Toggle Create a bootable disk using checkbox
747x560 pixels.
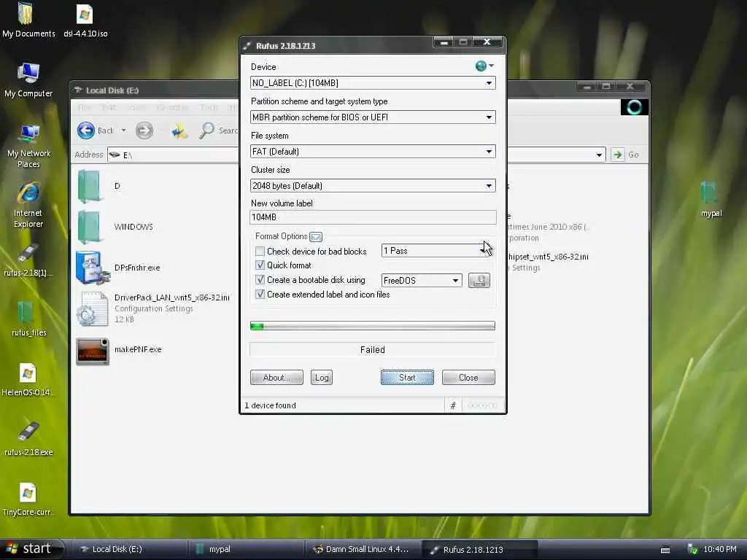260,280
